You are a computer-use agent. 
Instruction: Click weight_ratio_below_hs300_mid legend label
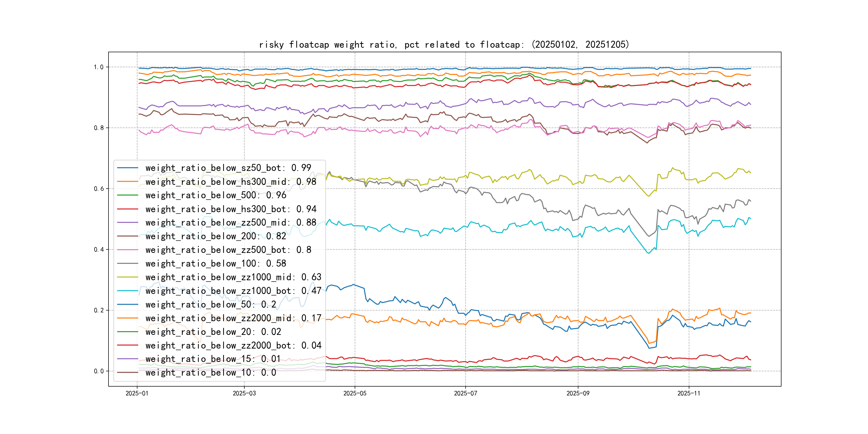tap(231, 182)
